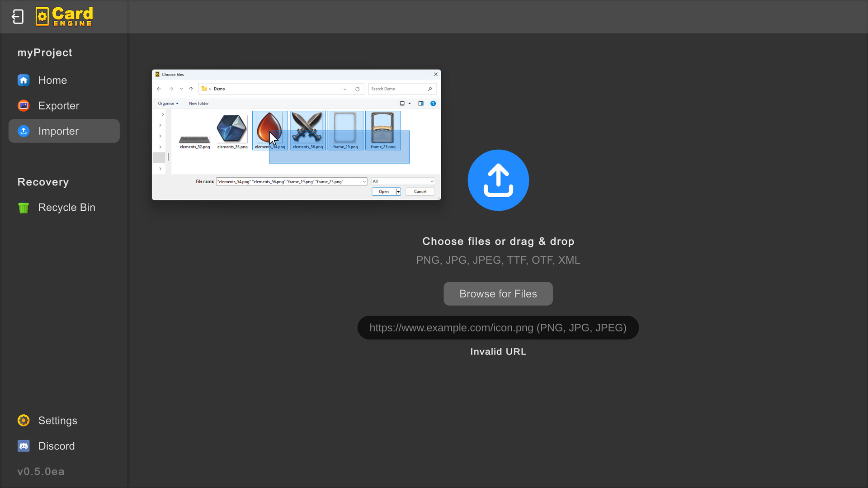Open the Recycle Bin
Image resolution: width=868 pixels, height=488 pixels.
point(66,208)
